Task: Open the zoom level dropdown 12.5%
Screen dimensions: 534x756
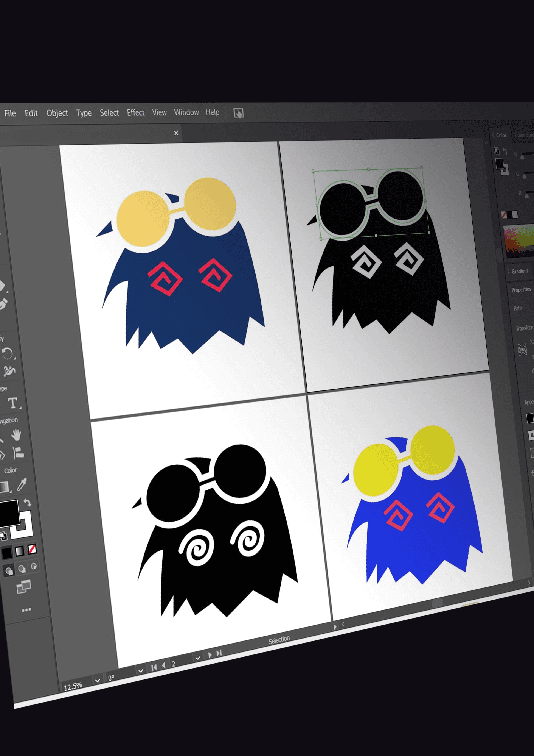Action: point(97,680)
